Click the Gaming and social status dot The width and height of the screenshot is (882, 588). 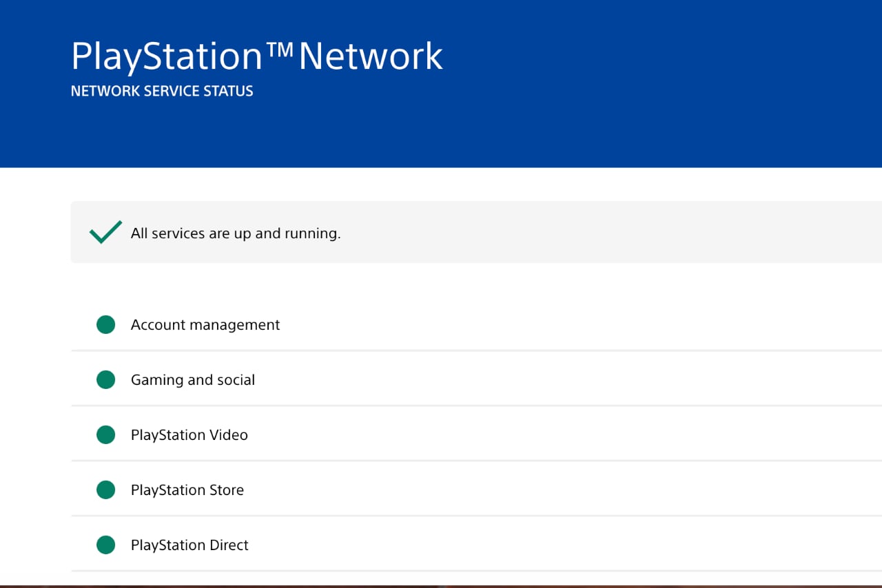[x=105, y=379]
